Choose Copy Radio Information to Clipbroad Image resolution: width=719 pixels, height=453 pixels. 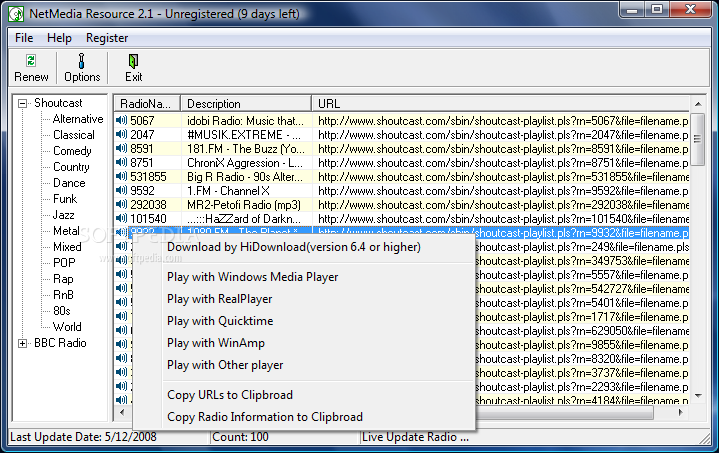265,417
